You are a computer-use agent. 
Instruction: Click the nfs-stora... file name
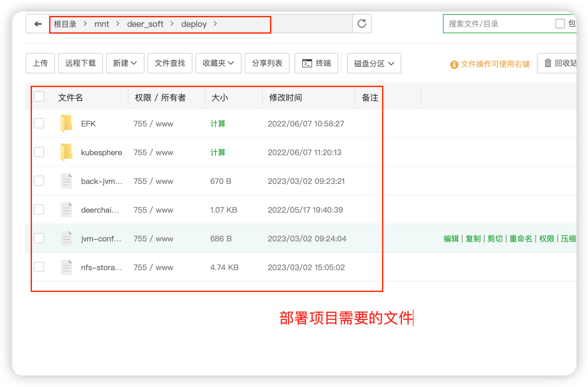point(101,267)
